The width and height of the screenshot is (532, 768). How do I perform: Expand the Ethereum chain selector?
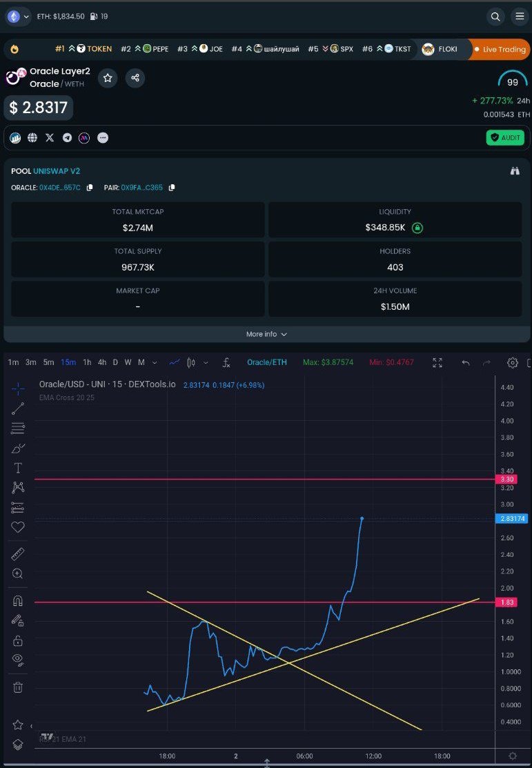click(x=18, y=17)
